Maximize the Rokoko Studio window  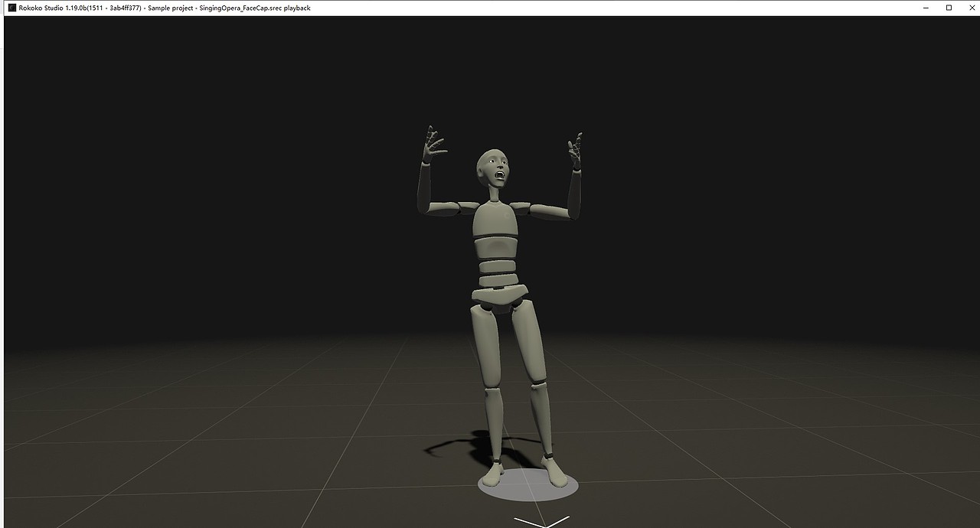coord(949,8)
